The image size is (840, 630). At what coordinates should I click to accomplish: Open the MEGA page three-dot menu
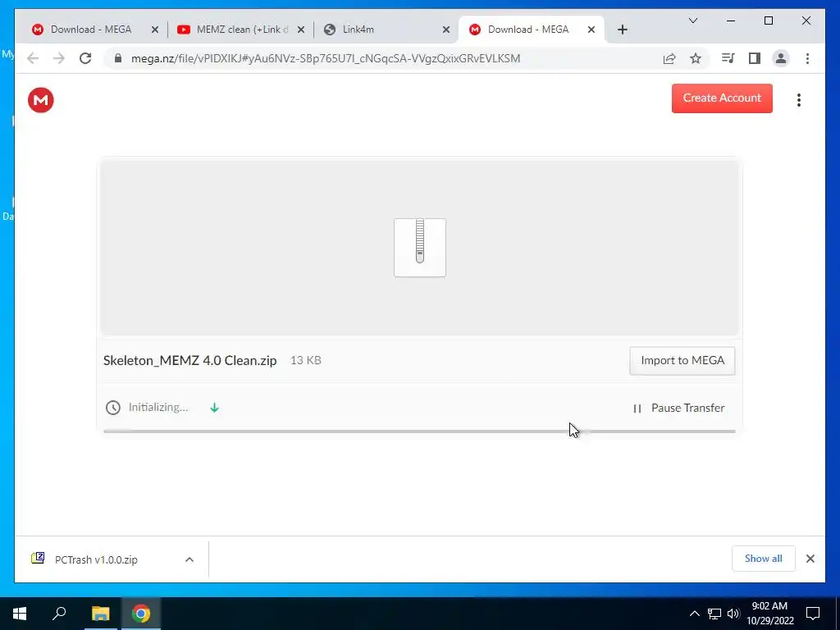pyautogui.click(x=798, y=100)
